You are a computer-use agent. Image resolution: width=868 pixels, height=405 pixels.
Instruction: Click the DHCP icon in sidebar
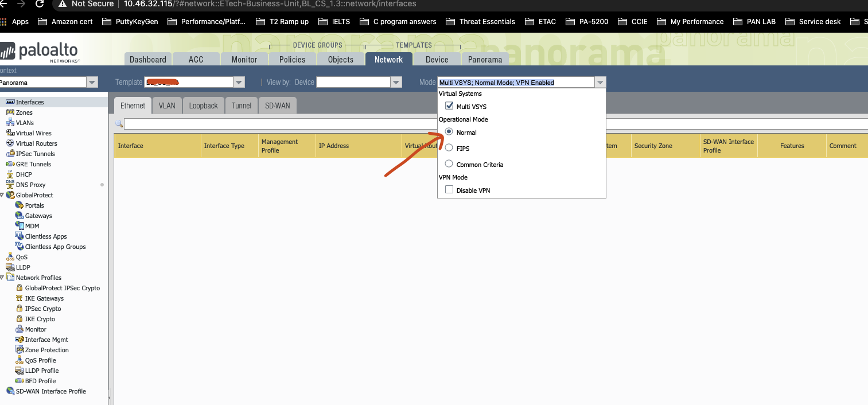[x=10, y=174]
